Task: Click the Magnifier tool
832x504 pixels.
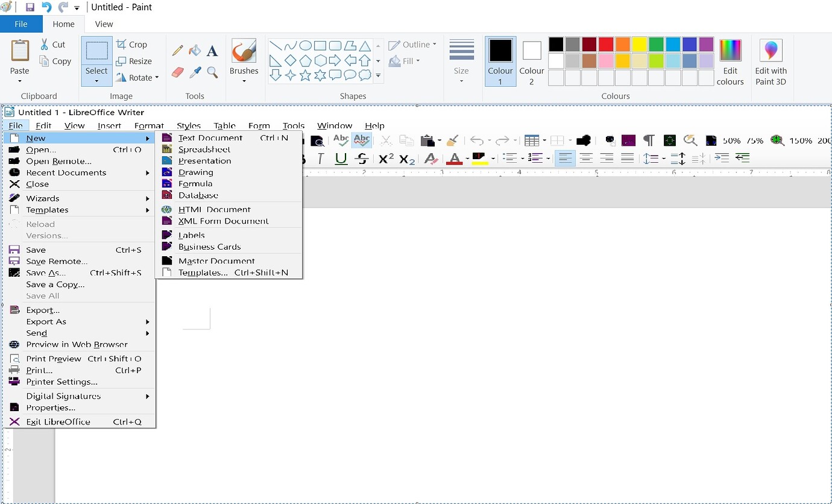Action: pyautogui.click(x=212, y=72)
